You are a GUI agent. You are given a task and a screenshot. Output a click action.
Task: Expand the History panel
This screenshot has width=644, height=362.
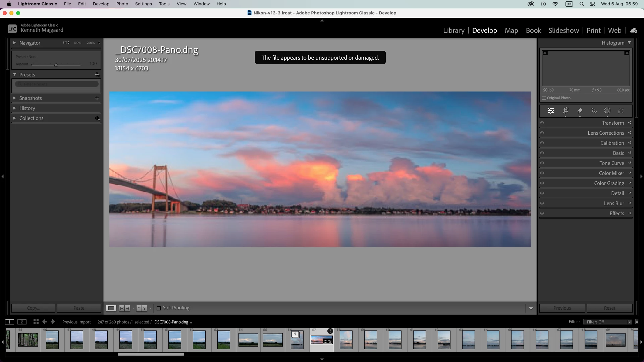click(27, 108)
